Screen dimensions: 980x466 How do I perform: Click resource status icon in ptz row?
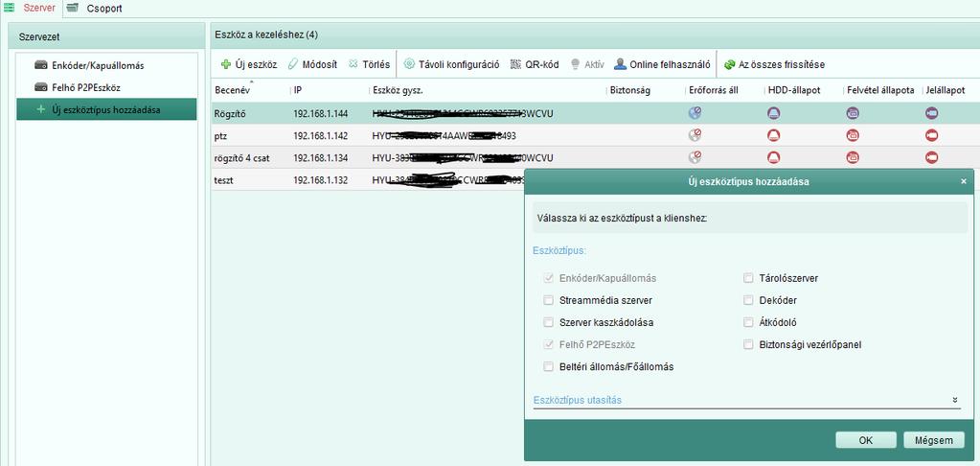click(x=695, y=134)
